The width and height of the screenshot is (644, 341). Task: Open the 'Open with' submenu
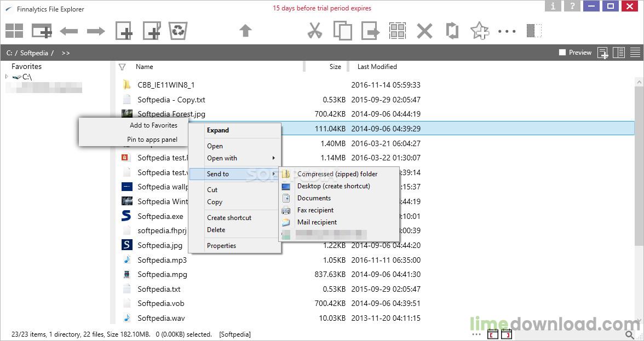point(235,158)
